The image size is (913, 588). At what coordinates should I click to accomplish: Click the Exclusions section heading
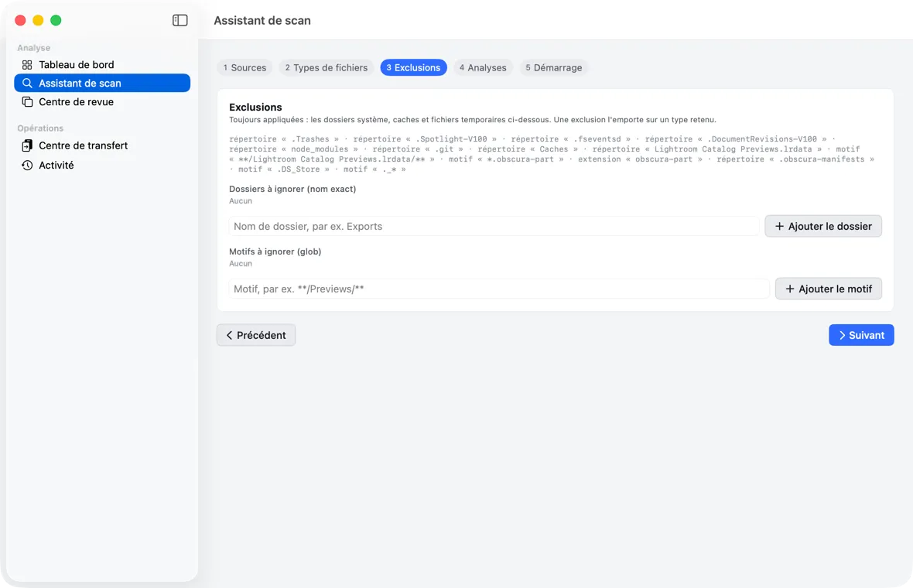255,107
